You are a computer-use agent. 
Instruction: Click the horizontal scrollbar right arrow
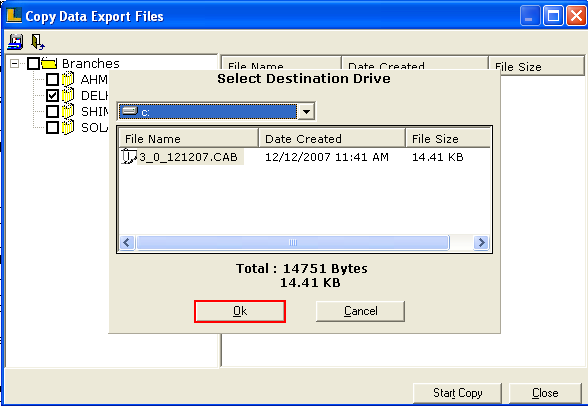pos(481,243)
